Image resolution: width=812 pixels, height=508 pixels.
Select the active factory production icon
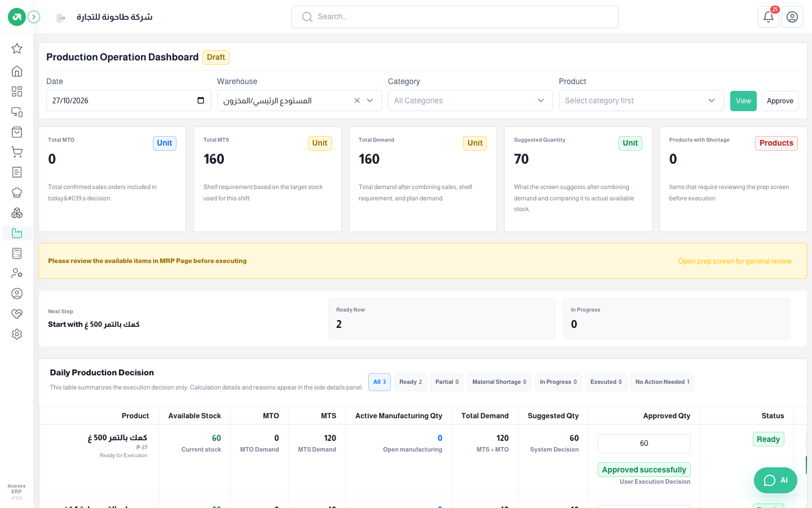pyautogui.click(x=17, y=233)
